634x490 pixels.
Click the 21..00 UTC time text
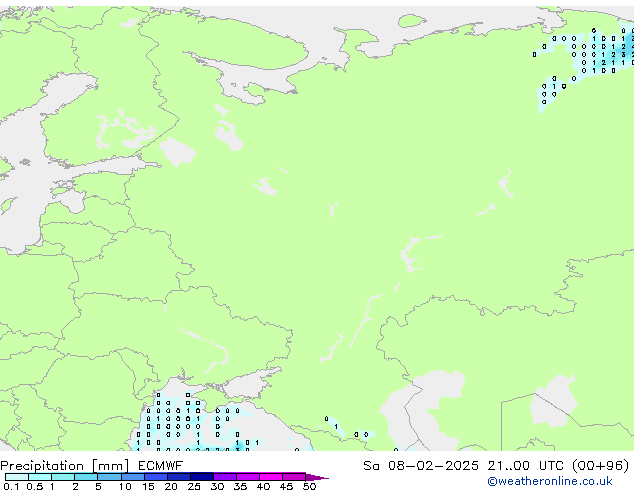(x=525, y=466)
